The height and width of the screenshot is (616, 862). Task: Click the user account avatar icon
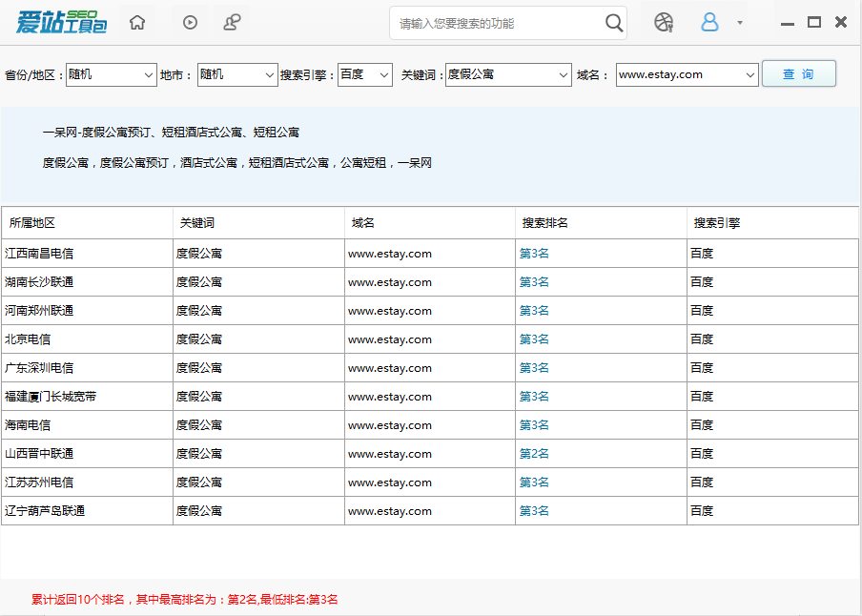pyautogui.click(x=709, y=23)
